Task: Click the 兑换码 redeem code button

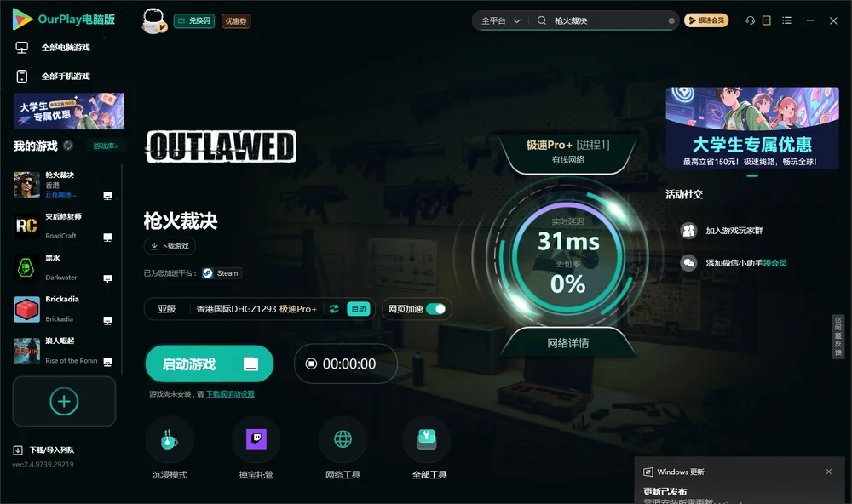Action: coord(194,21)
